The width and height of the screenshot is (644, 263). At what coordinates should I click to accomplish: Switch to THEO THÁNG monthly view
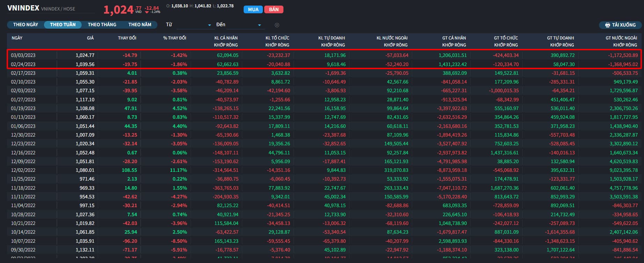[102, 25]
